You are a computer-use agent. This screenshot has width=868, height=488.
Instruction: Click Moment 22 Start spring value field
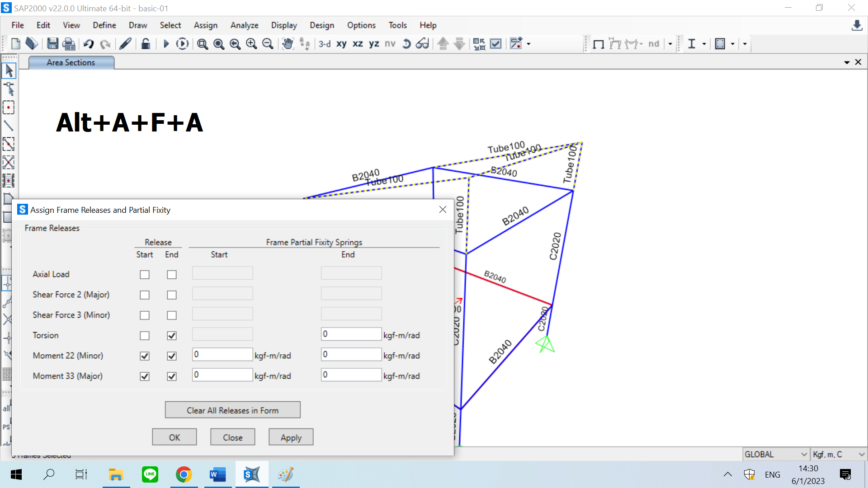222,355
